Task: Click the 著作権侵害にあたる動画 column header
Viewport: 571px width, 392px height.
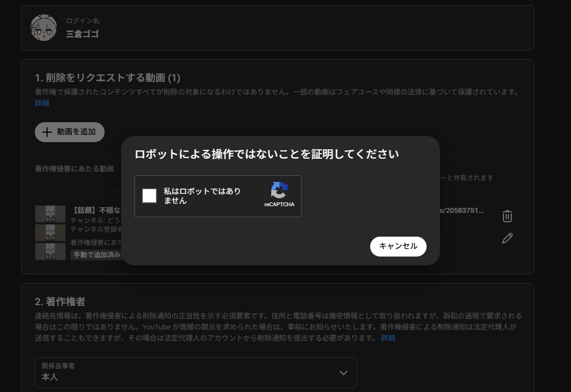Action: [74, 169]
